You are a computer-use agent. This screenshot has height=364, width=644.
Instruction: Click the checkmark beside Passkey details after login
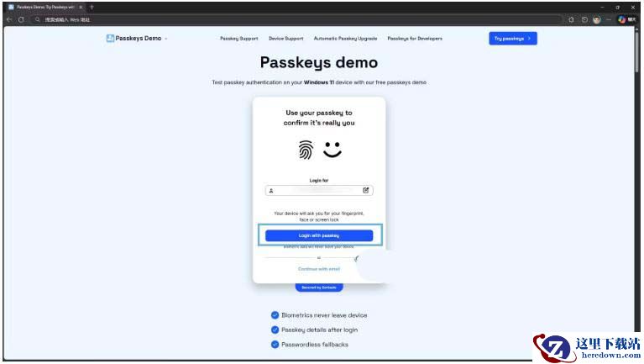(x=275, y=330)
